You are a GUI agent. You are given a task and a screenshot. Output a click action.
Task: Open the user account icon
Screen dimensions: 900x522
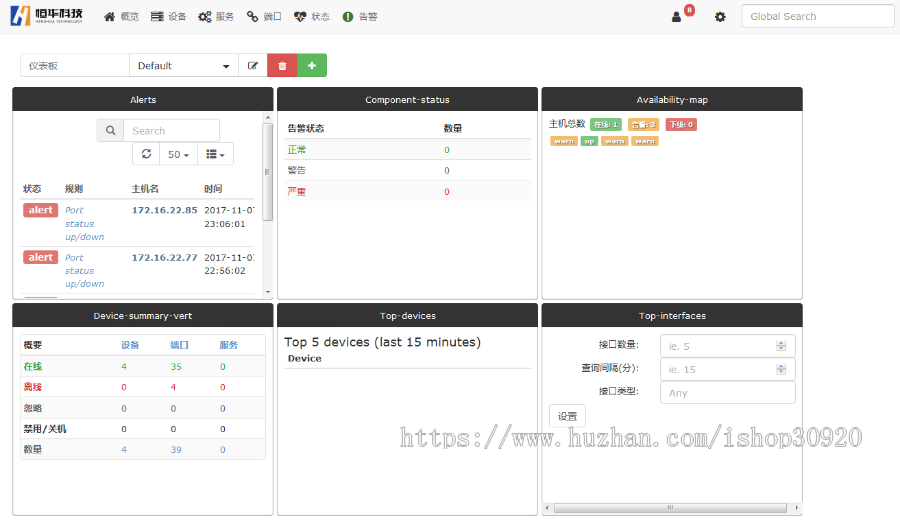[x=676, y=17]
